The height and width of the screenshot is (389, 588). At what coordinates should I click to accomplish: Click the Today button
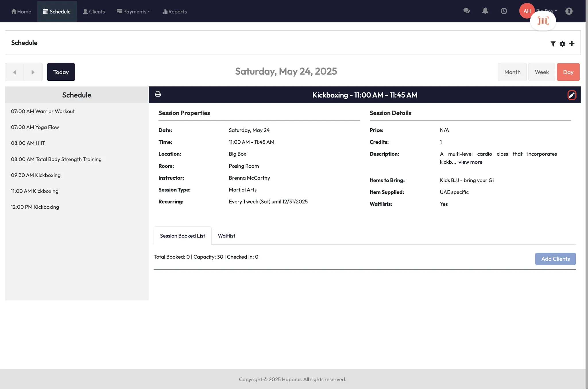(x=61, y=72)
